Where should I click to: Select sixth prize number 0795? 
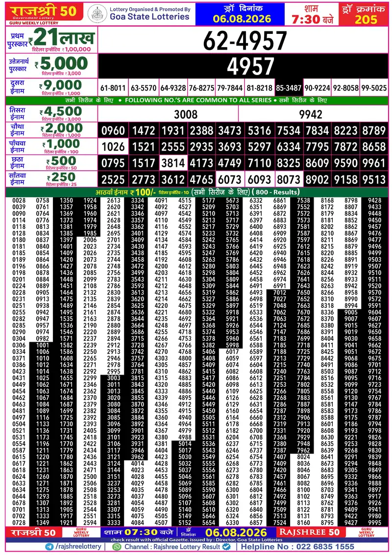point(113,163)
